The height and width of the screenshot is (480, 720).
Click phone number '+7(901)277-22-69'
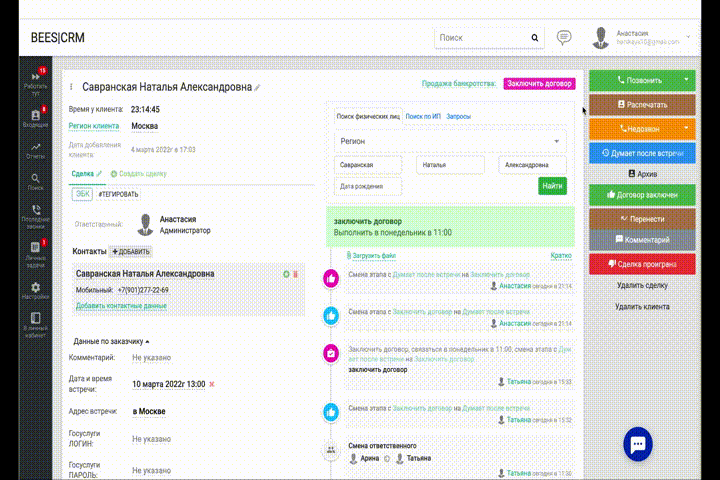(143, 290)
